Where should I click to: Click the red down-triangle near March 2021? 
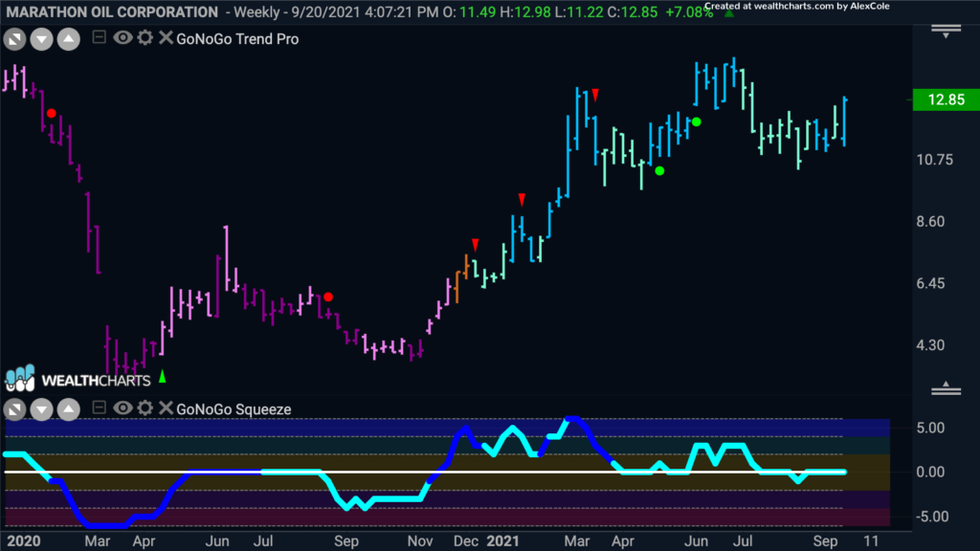click(x=595, y=95)
